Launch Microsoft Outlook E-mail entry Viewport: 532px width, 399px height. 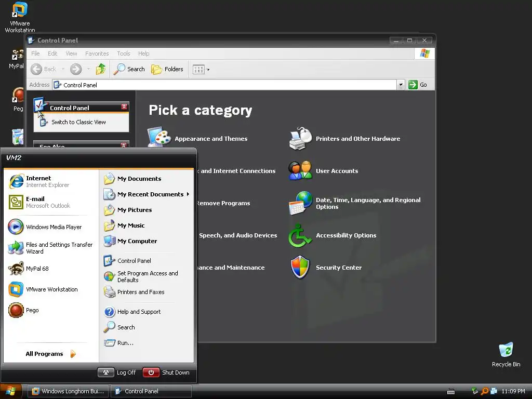click(51, 202)
